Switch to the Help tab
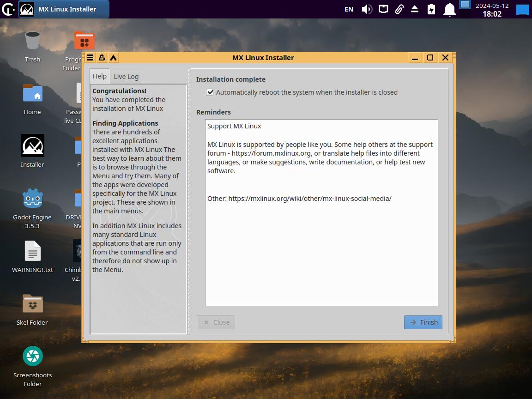This screenshot has width=532, height=399. 100,76
